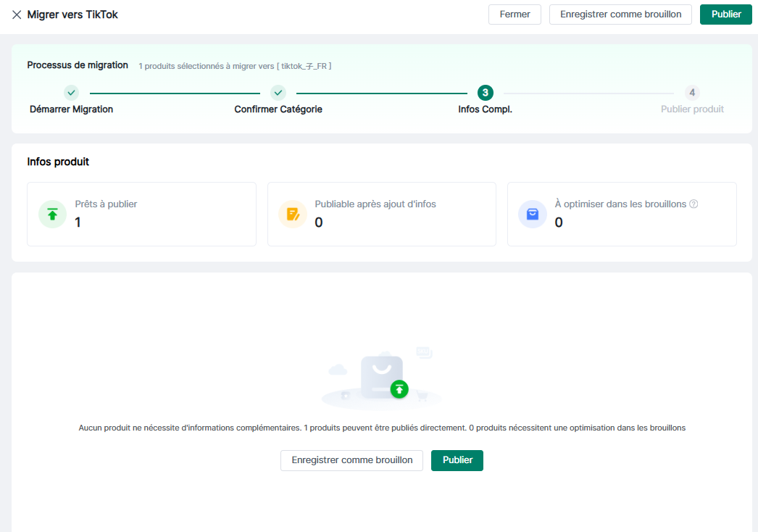The image size is (758, 532).
Task: Click bottom Enregistrer comme brouillon button
Action: coord(351,460)
